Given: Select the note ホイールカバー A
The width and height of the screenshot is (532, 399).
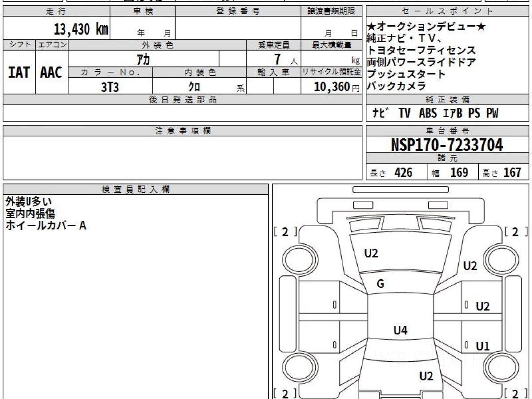Looking at the screenshot, I should pyautogui.click(x=46, y=225).
